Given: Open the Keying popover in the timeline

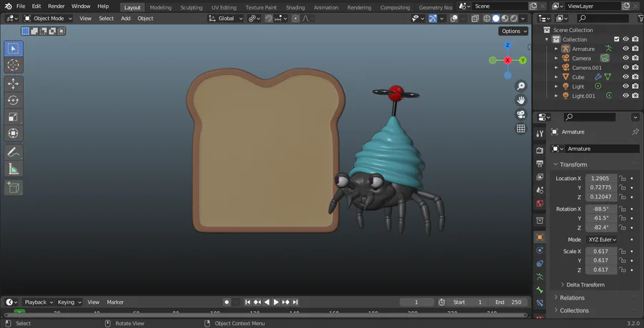Looking at the screenshot, I should pos(69,302).
